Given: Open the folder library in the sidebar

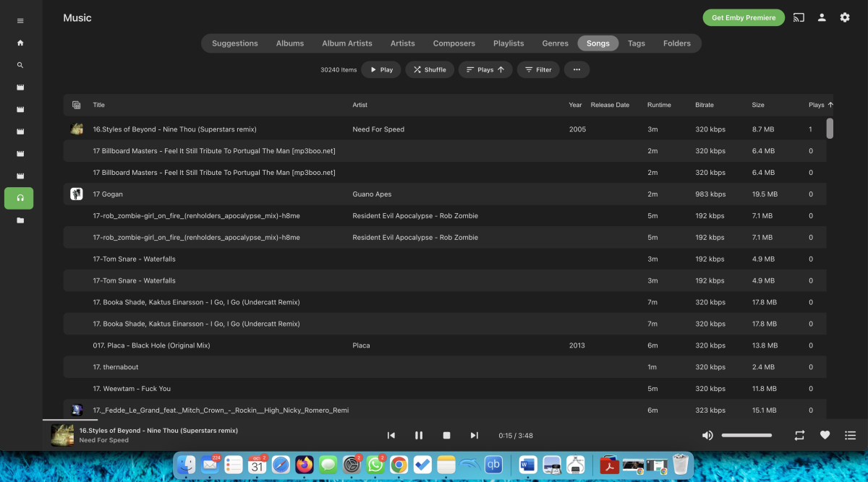Looking at the screenshot, I should [20, 220].
